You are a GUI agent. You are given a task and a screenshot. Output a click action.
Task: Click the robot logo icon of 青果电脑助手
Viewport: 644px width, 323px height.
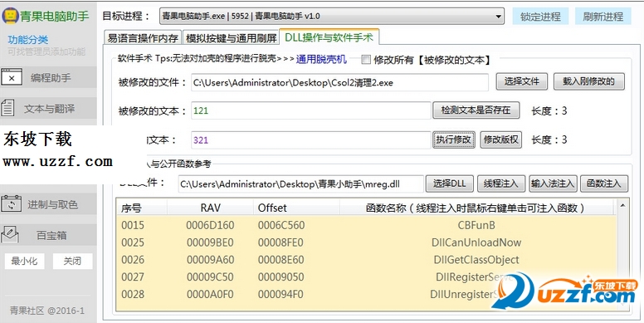[10, 16]
